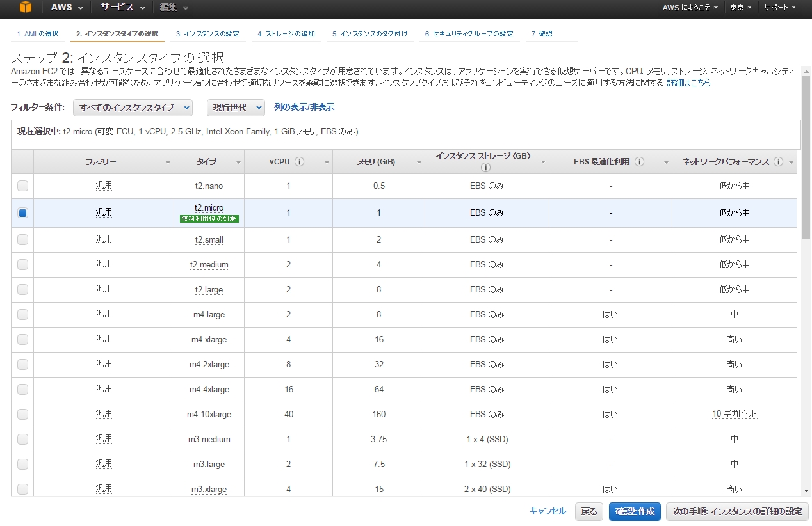812x526 pixels.
Task: Click the ネットワークパフォーマンス info icon
Action: tap(779, 161)
